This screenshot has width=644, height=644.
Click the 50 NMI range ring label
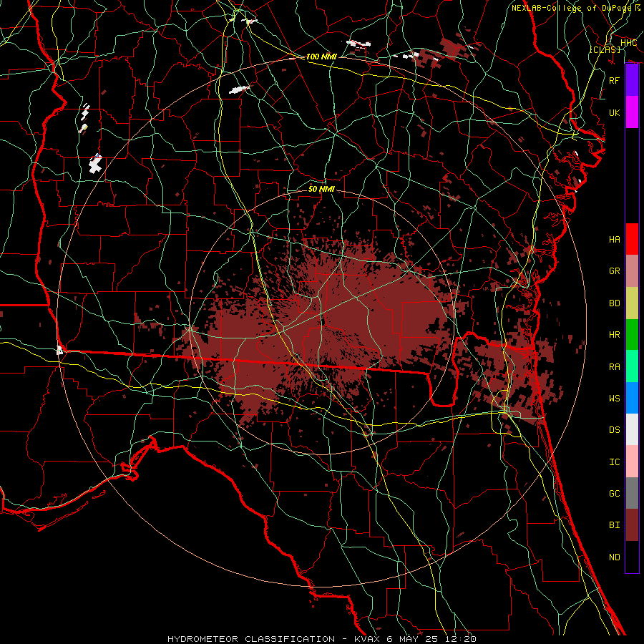click(x=321, y=189)
